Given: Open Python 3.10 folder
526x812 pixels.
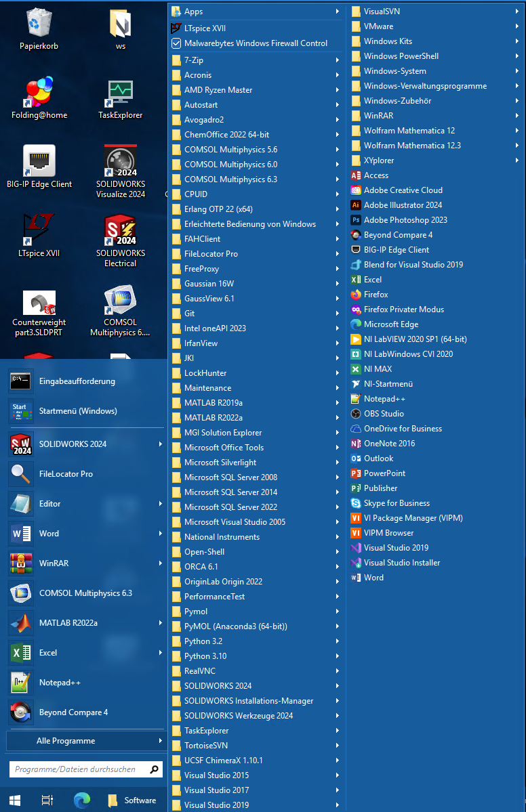Looking at the screenshot, I should [256, 656].
